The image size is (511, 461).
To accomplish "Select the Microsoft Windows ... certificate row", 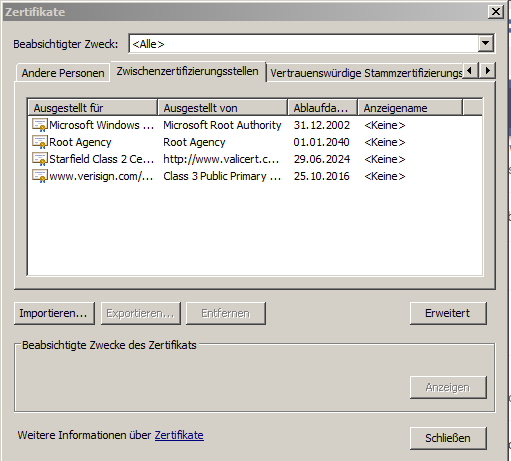I will 255,125.
